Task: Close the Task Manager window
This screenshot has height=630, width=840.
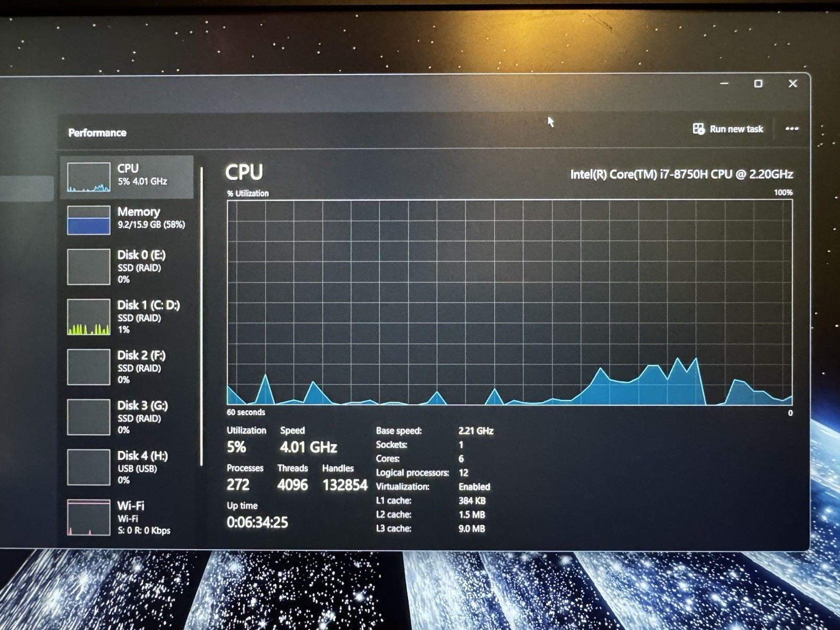Action: pyautogui.click(x=793, y=83)
